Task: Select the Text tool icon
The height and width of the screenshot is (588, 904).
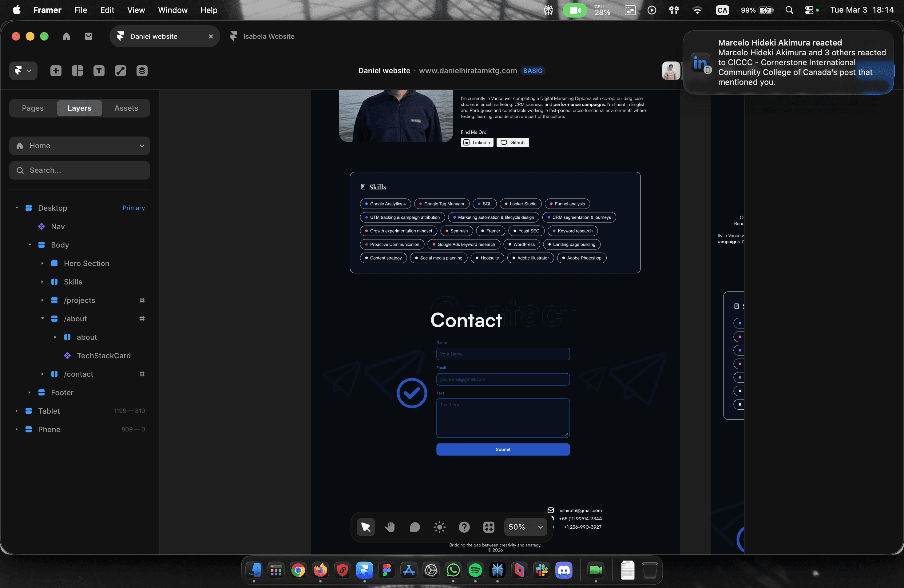Action: [x=99, y=71]
